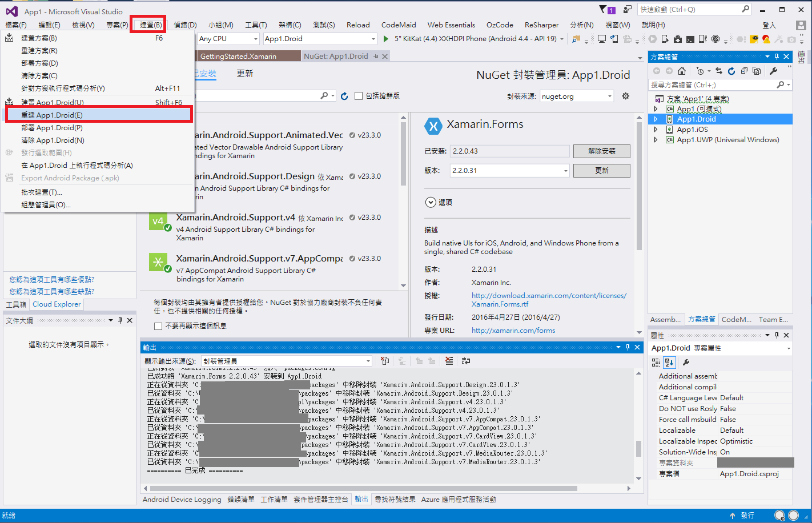Open the App1.Droid startup project dropdown

320,39
